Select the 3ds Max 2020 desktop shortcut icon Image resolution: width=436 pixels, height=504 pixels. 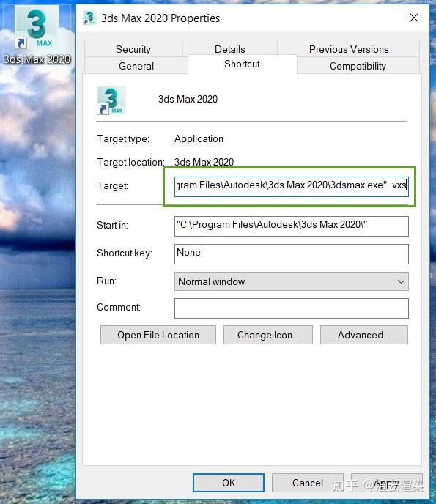point(37,34)
